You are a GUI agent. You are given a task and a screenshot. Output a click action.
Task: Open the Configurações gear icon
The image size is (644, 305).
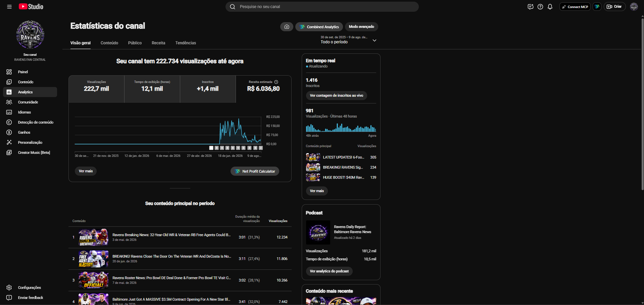9,288
